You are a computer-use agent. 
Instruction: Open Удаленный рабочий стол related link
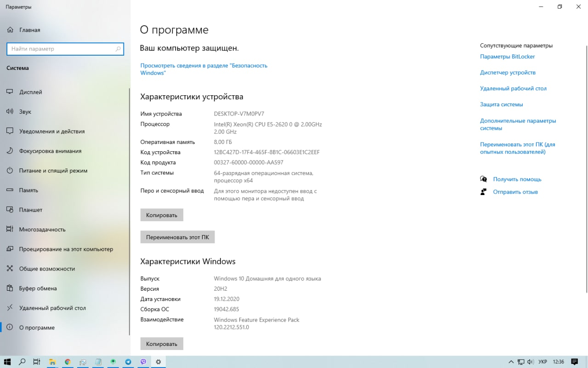[x=513, y=88]
